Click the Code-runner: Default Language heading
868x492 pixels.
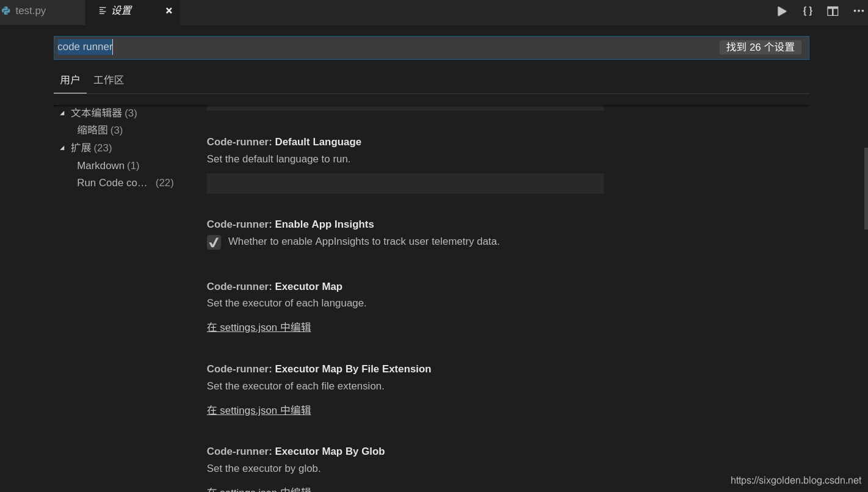284,142
